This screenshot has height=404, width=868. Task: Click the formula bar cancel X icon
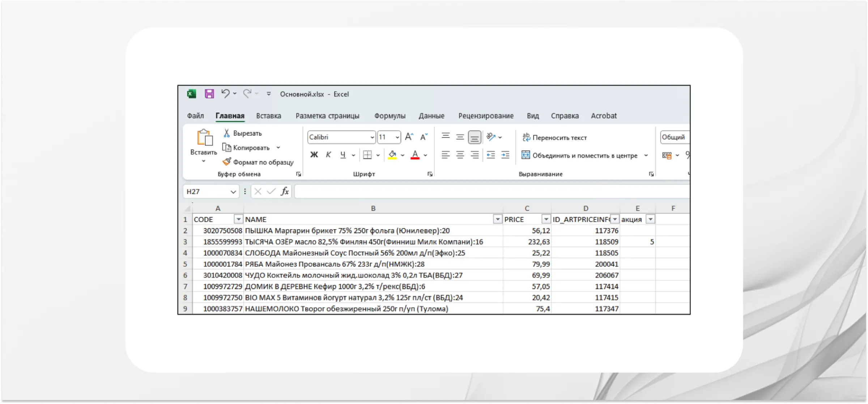258,191
